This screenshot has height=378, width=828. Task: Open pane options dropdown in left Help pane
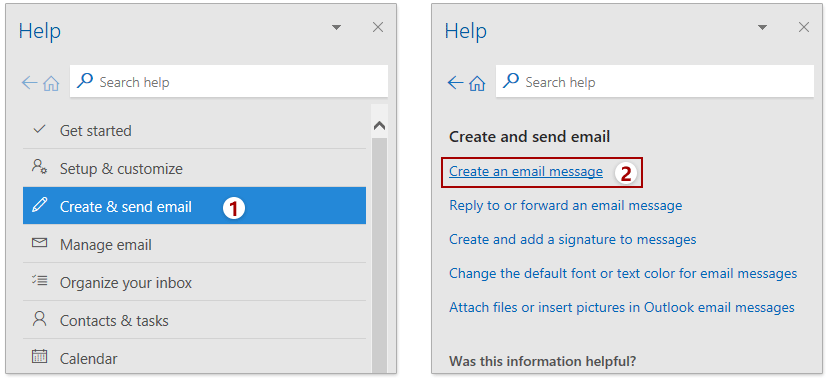336,27
